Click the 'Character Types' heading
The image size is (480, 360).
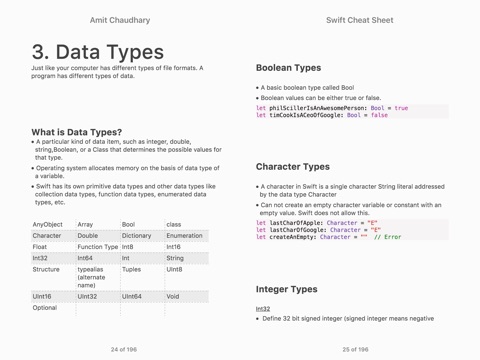point(293,167)
